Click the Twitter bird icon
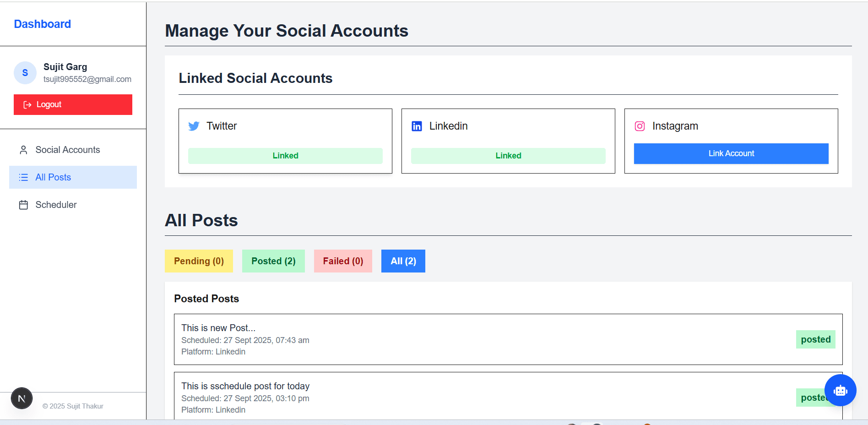The width and height of the screenshot is (868, 425). (194, 126)
